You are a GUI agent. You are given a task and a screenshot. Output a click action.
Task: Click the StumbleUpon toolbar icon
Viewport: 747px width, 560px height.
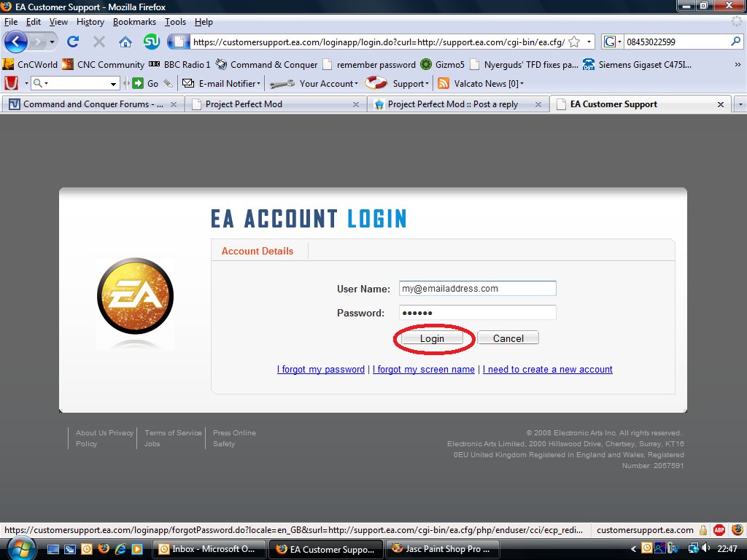[x=152, y=42]
